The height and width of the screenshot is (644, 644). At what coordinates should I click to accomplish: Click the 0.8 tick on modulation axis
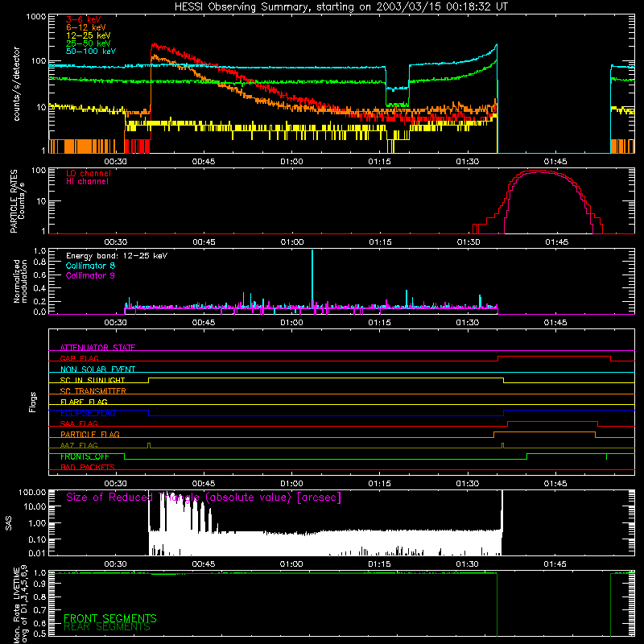pyautogui.click(x=39, y=262)
